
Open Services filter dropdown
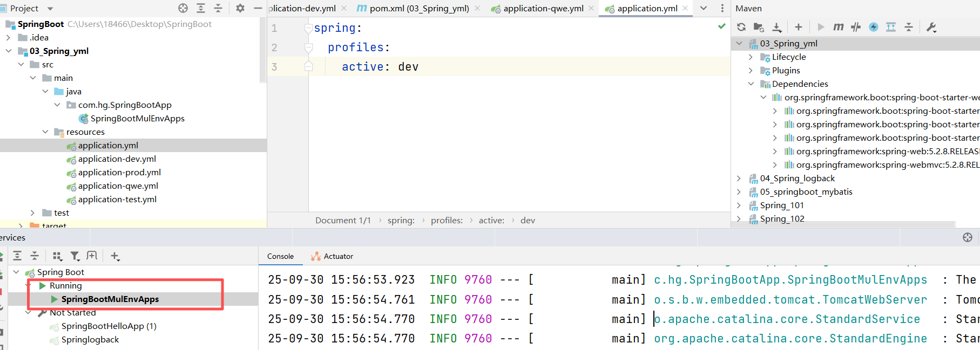tap(75, 256)
